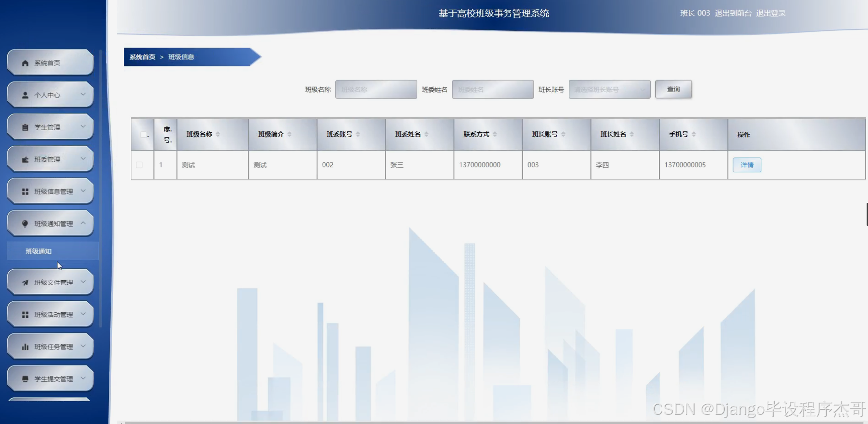Click the bottom horizontal scrollbar
Viewport: 868px width, 424px height.
pyautogui.click(x=494, y=422)
